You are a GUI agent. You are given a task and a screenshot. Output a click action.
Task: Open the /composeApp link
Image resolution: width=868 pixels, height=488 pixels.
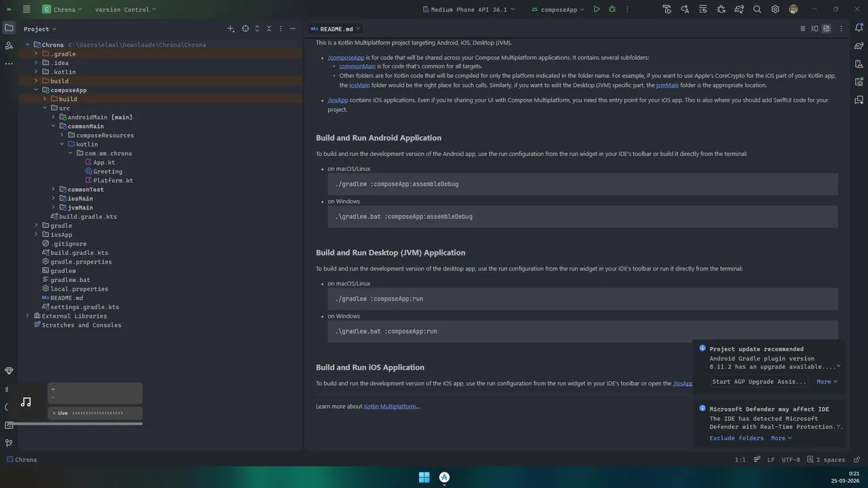(x=346, y=58)
